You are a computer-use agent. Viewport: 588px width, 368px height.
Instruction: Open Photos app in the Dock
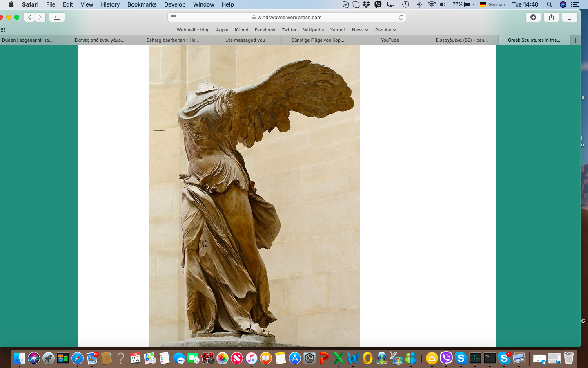223,359
